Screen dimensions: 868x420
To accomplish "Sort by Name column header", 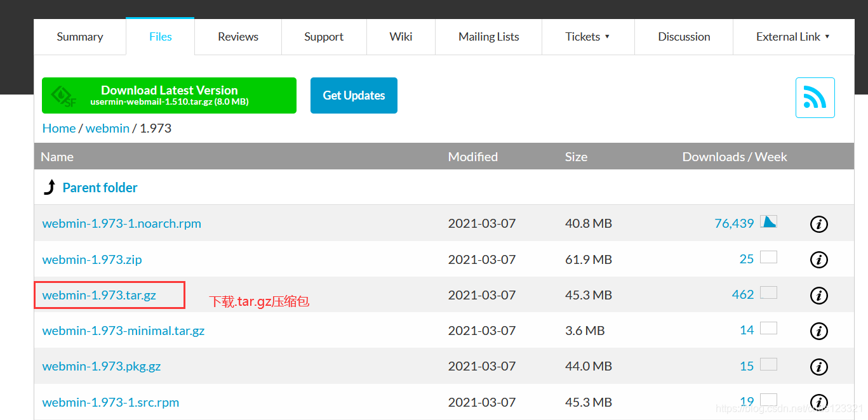I will click(57, 157).
